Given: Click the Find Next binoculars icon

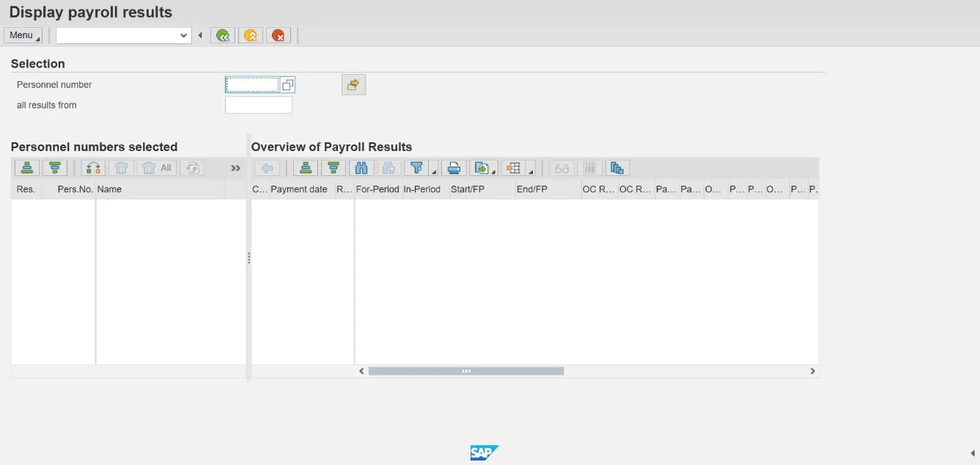Looking at the screenshot, I should coord(389,168).
